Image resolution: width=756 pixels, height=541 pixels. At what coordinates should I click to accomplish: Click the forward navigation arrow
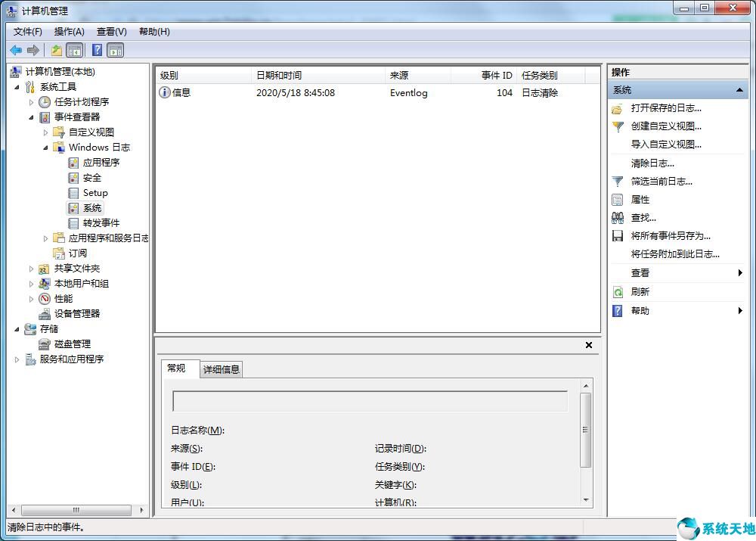pyautogui.click(x=33, y=50)
